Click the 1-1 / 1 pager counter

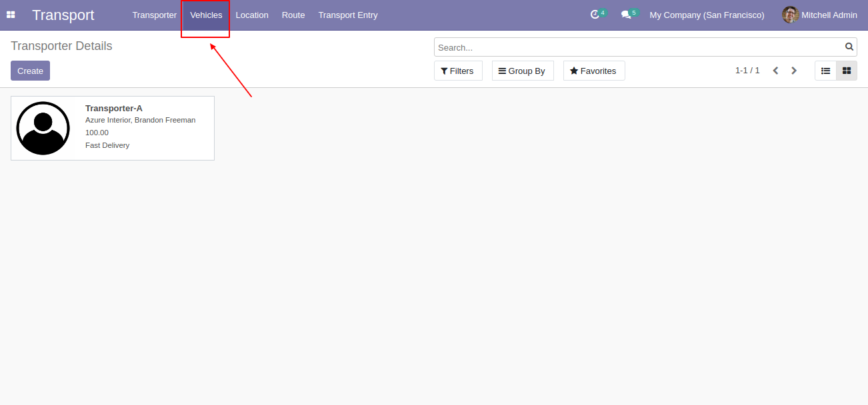coord(747,71)
